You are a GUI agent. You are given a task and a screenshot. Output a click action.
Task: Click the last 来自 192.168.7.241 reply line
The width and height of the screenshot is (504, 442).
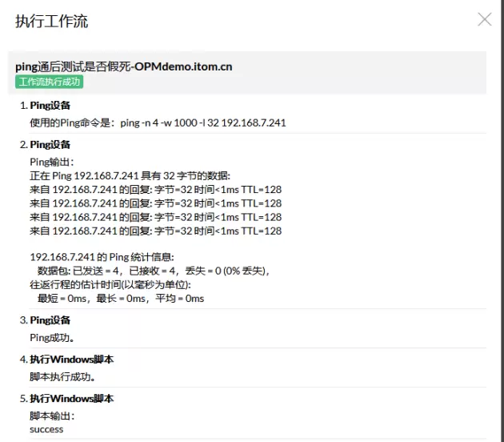[x=155, y=231]
